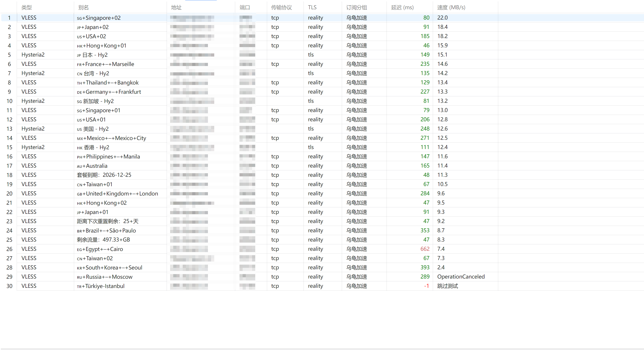Sort by the 延迟 (ms) column header

pos(410,8)
